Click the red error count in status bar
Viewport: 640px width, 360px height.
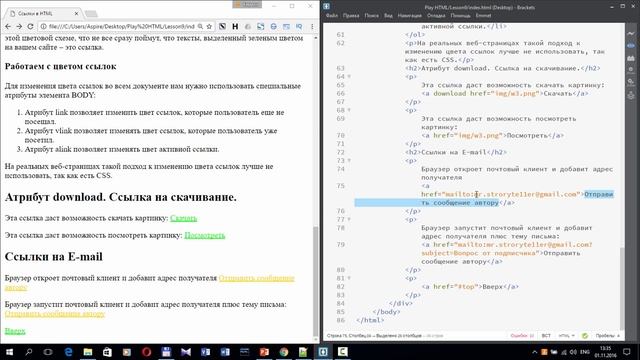pos(522,336)
